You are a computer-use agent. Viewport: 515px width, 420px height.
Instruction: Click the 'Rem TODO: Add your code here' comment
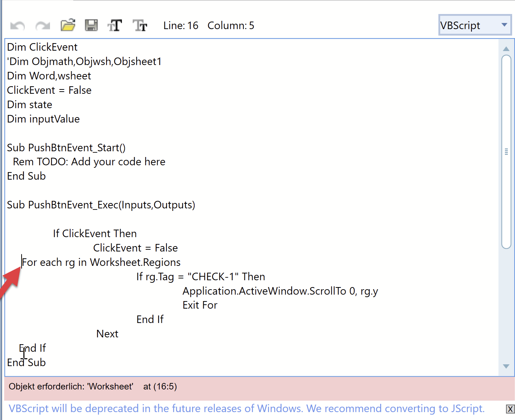88,162
